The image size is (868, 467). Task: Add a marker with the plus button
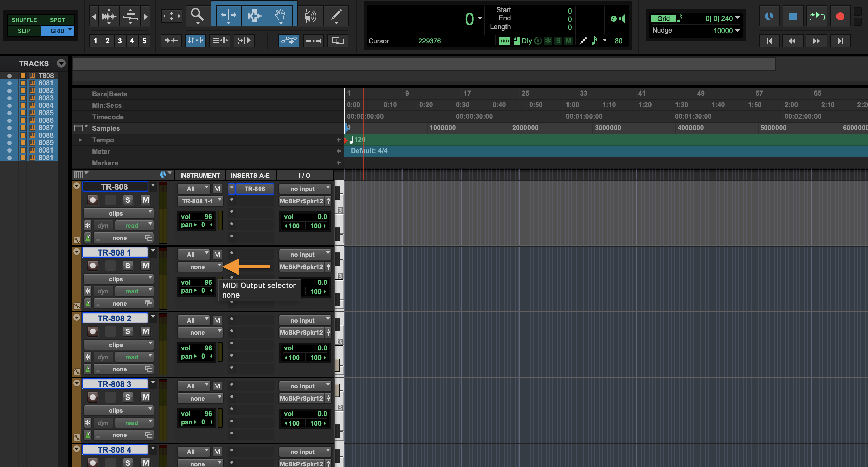[x=338, y=163]
